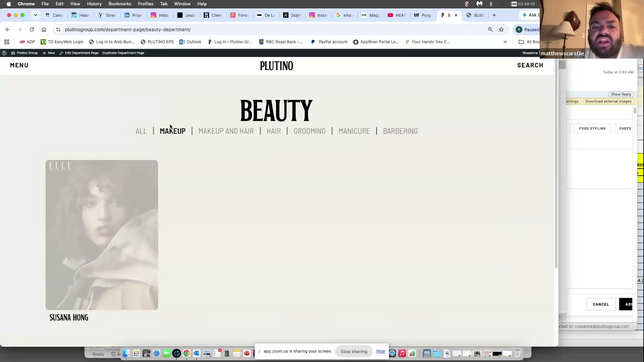
Task: Select the HAIR filter
Action: click(274, 131)
